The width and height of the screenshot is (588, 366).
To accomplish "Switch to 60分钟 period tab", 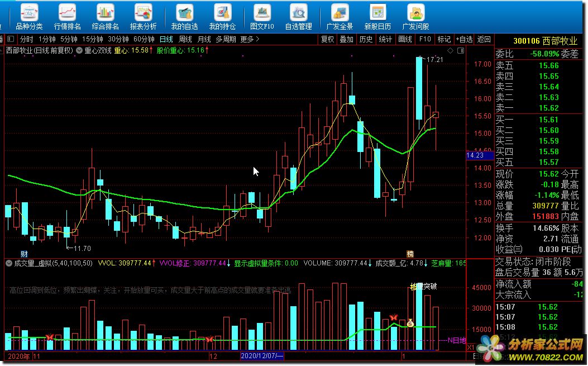I will click(144, 39).
